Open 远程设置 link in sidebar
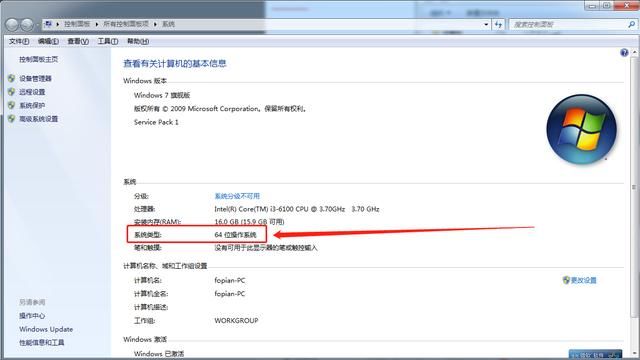Image resolution: width=640 pixels, height=360 pixels. (32, 92)
